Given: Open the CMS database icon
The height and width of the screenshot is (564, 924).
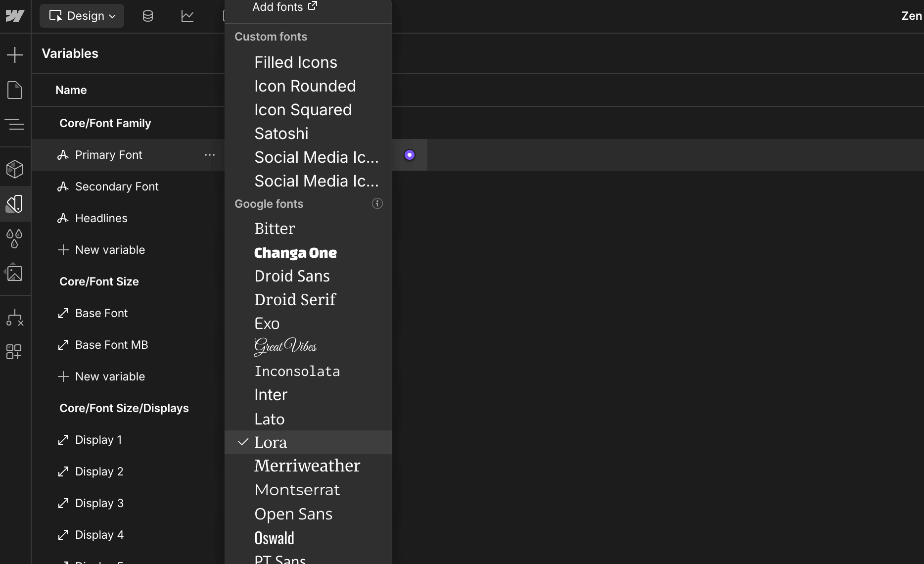Looking at the screenshot, I should pyautogui.click(x=147, y=16).
